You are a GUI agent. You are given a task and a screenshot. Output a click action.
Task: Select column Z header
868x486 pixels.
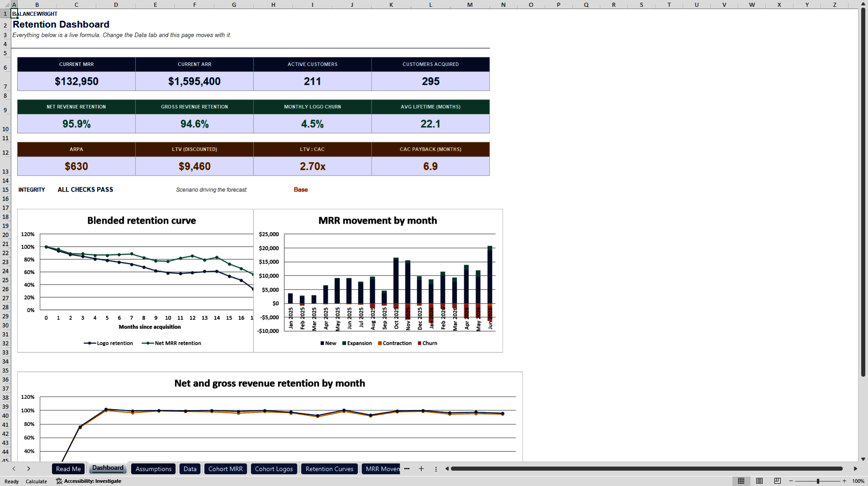tap(835, 5)
